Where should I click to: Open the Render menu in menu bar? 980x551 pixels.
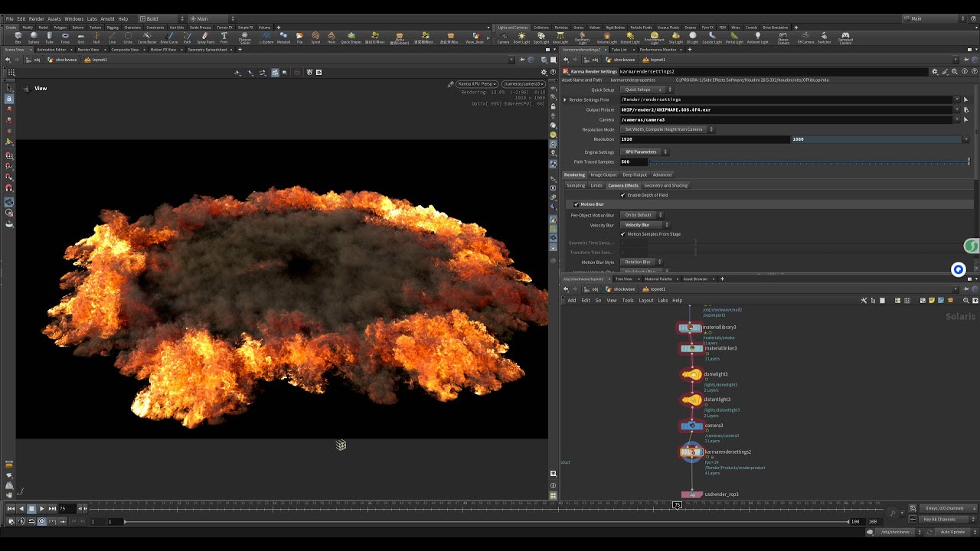tap(36, 18)
